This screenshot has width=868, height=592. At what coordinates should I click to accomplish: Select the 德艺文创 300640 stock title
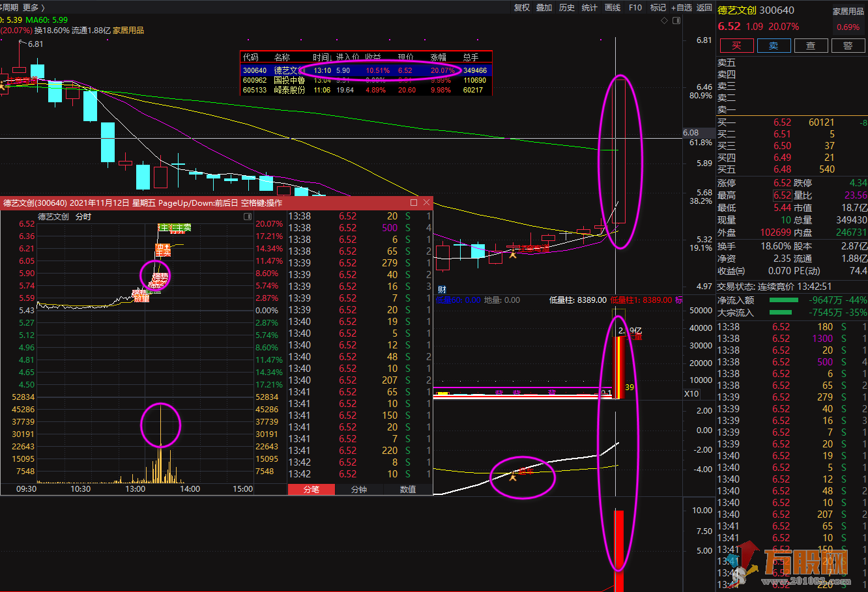pyautogui.click(x=756, y=10)
